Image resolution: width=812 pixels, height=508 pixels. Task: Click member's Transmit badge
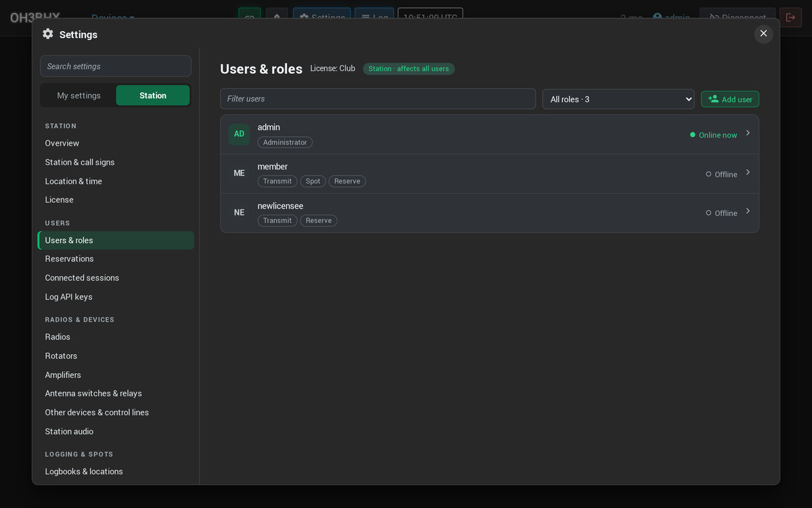[277, 182]
